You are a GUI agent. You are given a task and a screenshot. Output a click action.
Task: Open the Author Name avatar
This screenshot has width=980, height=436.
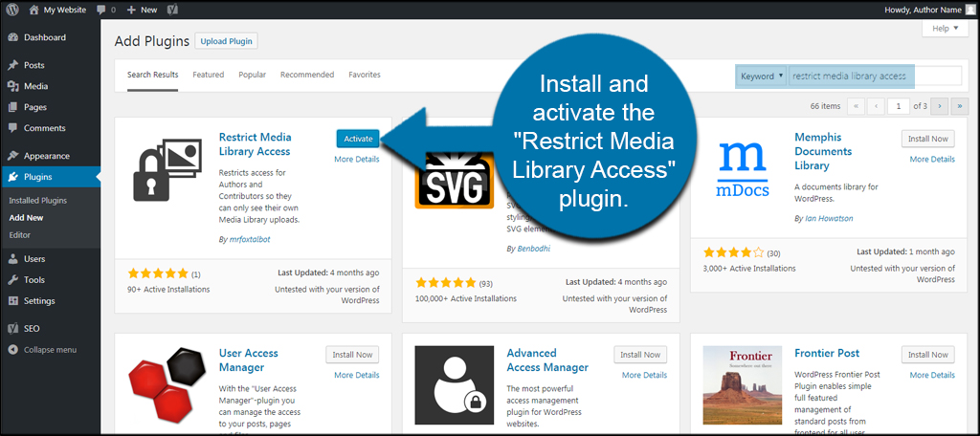click(969, 10)
